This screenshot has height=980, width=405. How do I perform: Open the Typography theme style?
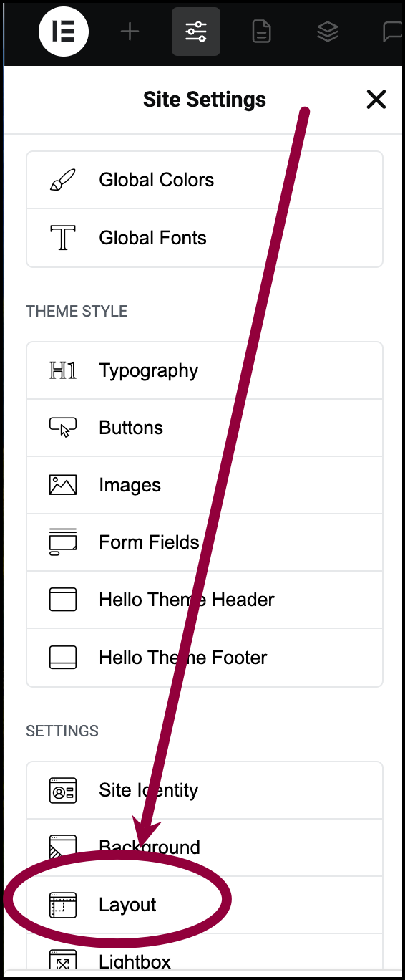(x=205, y=370)
